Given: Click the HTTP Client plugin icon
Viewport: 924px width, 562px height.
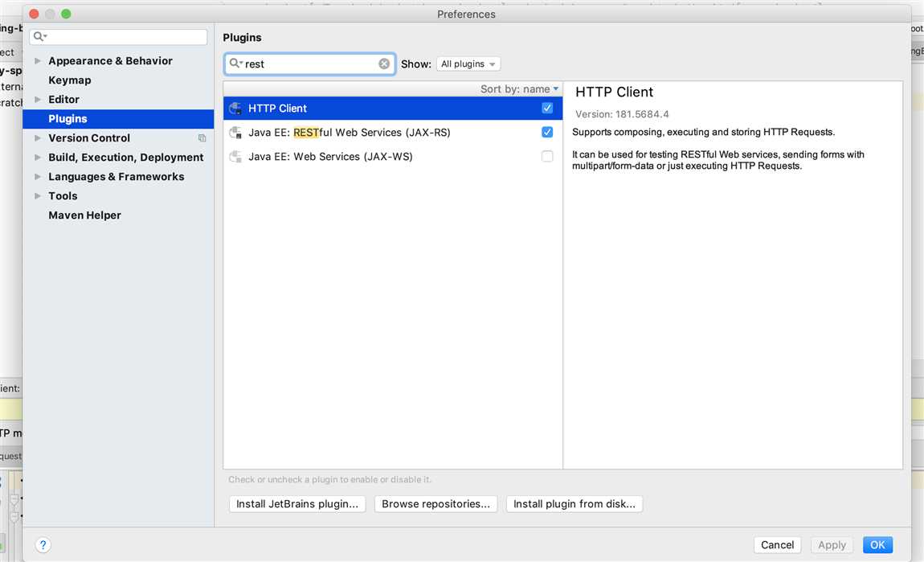Looking at the screenshot, I should point(235,109).
